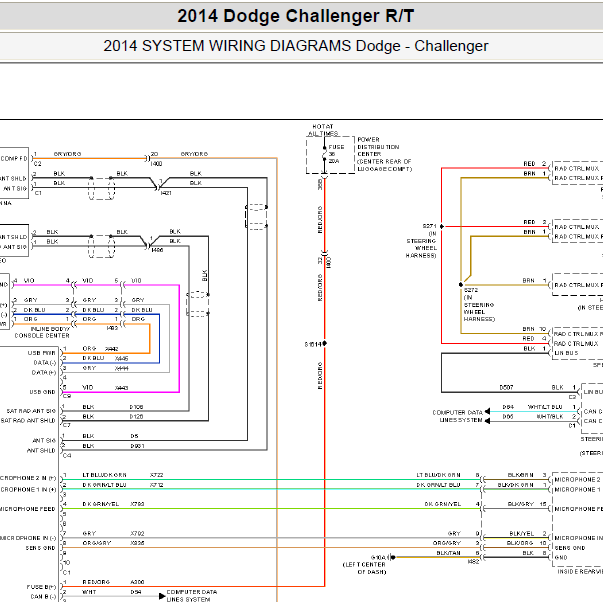Select "COMPUTER DATA LINES SYSTEM" beside D64 wire
603x602 pixels.
458,416
